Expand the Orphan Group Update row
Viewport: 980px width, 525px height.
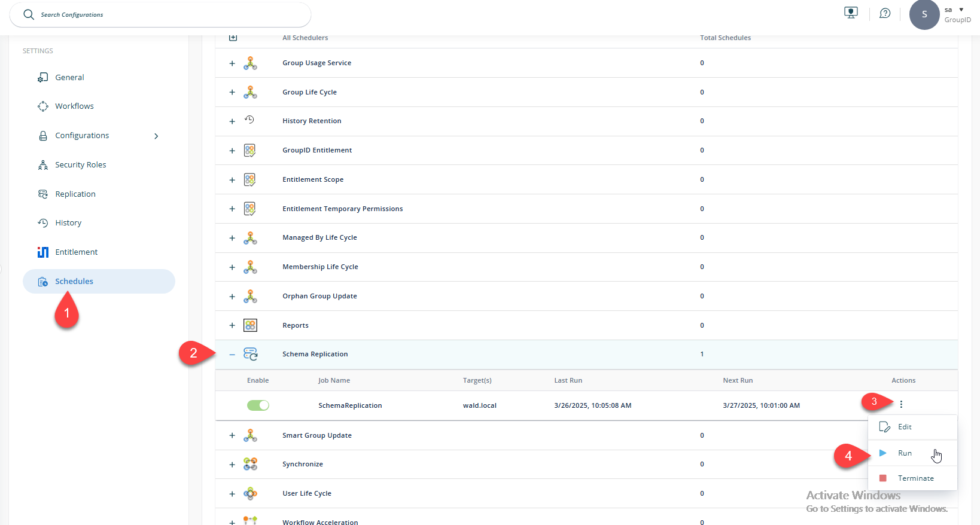pyautogui.click(x=232, y=297)
